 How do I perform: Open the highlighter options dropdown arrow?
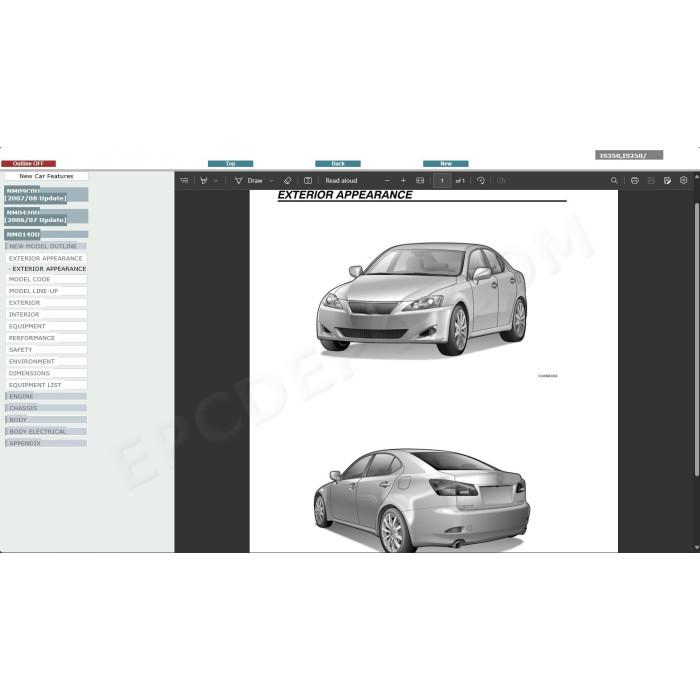216,181
